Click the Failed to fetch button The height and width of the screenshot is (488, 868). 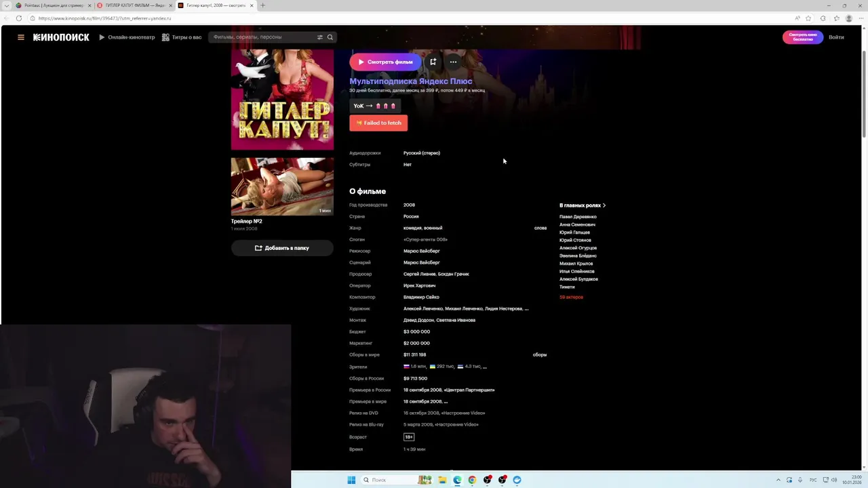(x=378, y=123)
